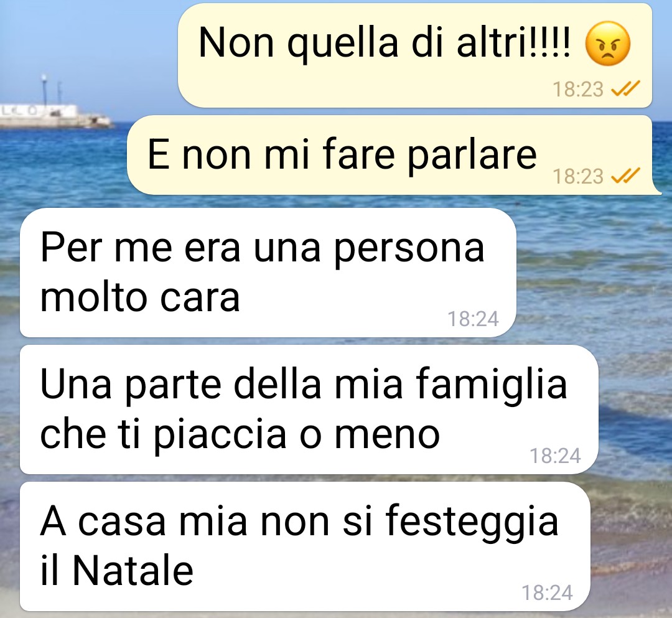Click the 18:23 timestamp beside "E non mi fare parlare"

coord(577,176)
